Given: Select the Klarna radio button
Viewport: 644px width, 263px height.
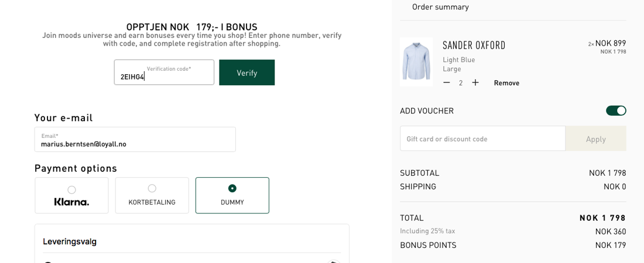Looking at the screenshot, I should click(71, 189).
